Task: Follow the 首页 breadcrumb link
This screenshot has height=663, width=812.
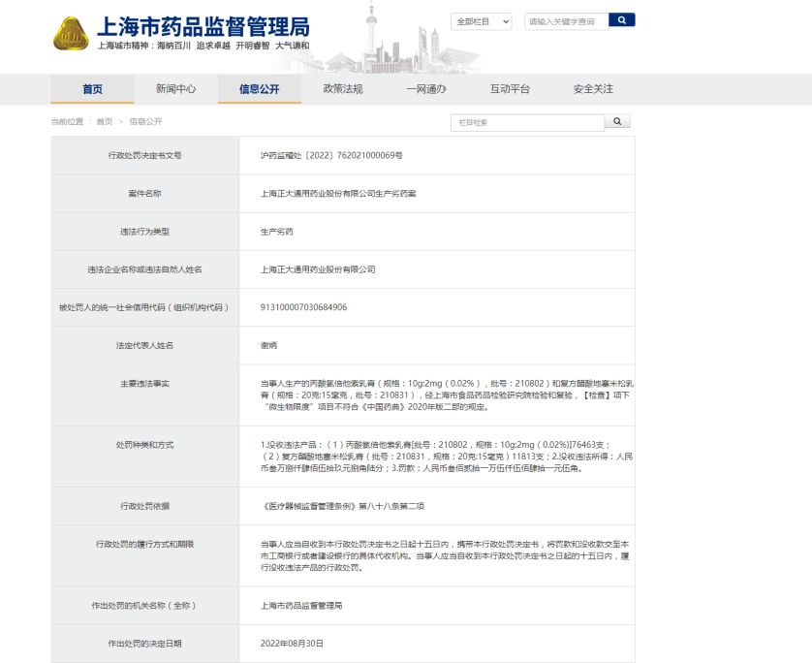Action: pyautogui.click(x=104, y=122)
